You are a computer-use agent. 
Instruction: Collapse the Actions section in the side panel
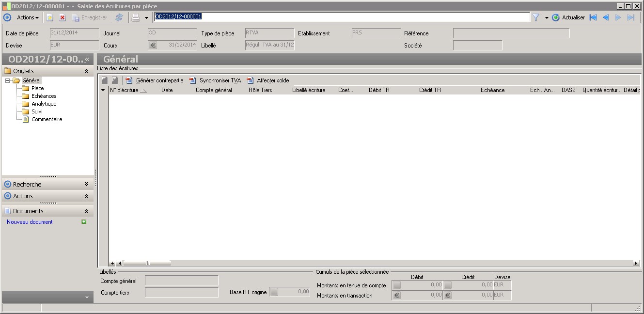[86, 196]
